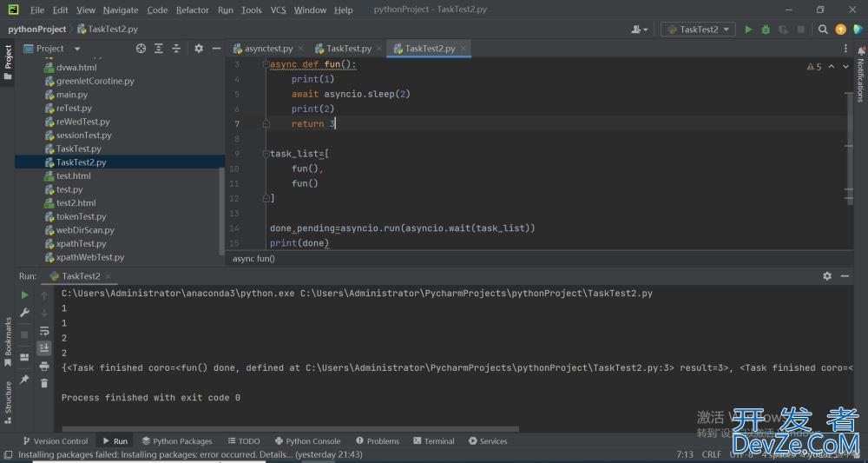The image size is (868, 463).
Task: Open Problems tool window
Action: coord(378,441)
